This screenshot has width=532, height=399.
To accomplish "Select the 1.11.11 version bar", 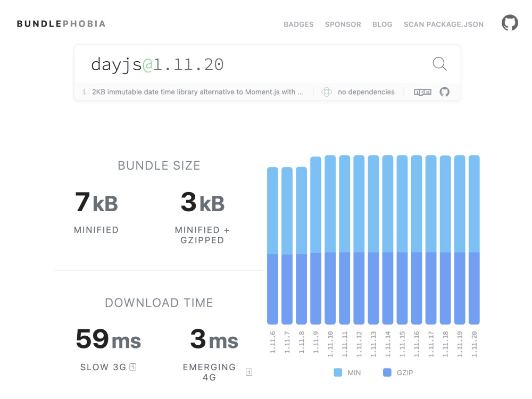I will pos(345,239).
